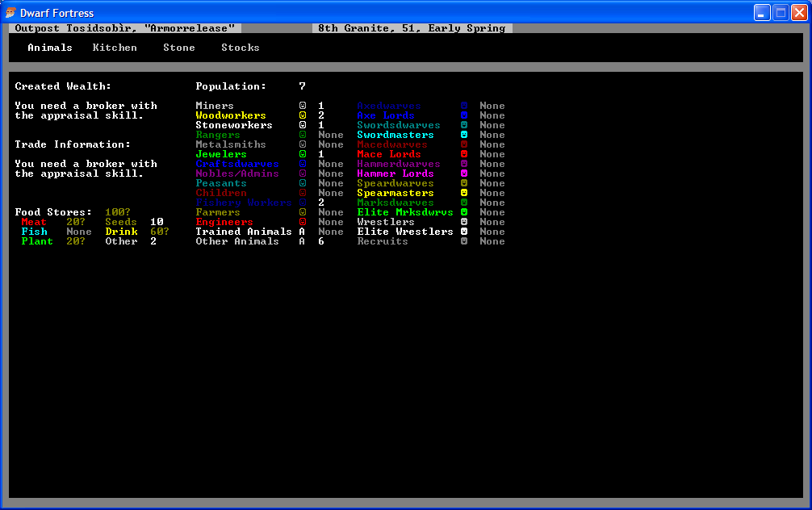Viewport: 812px width, 510px height.
Task: Click the Axe Lords face icon
Action: pyautogui.click(x=464, y=115)
